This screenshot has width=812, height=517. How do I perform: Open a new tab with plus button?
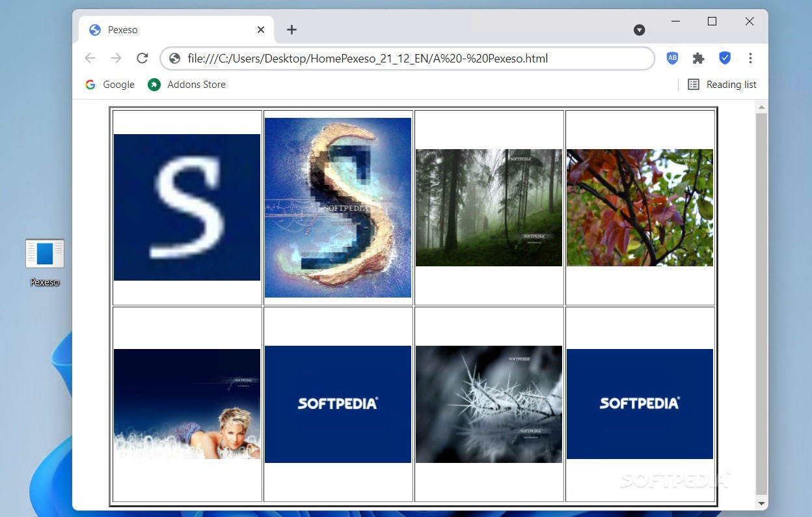(291, 29)
